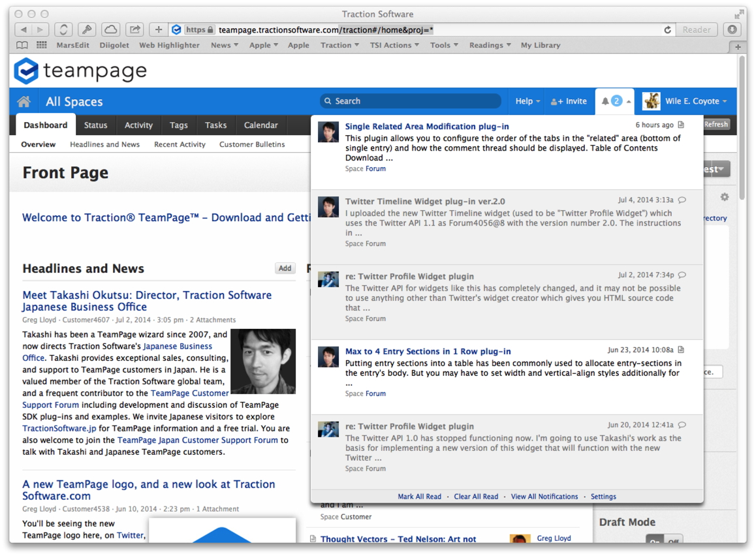Select the Customer Bulletins sub-tab

[252, 145]
